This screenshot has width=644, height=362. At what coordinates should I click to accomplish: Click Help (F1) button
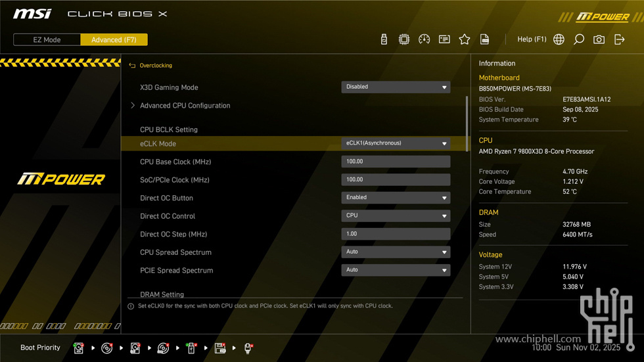click(532, 39)
